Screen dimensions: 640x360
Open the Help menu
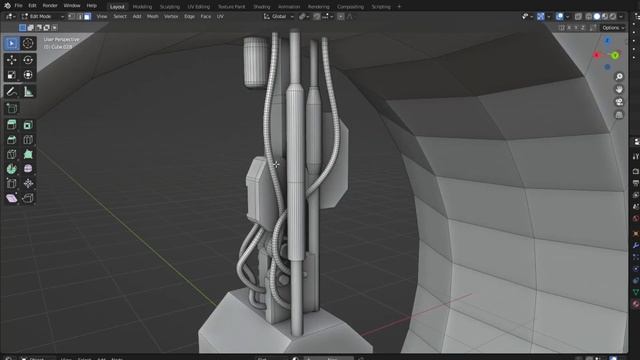(92, 6)
